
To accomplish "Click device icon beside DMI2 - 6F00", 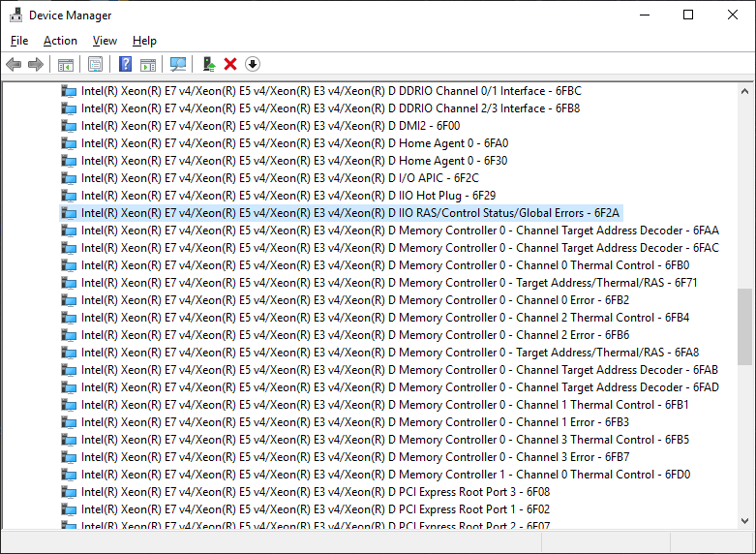I will point(69,126).
